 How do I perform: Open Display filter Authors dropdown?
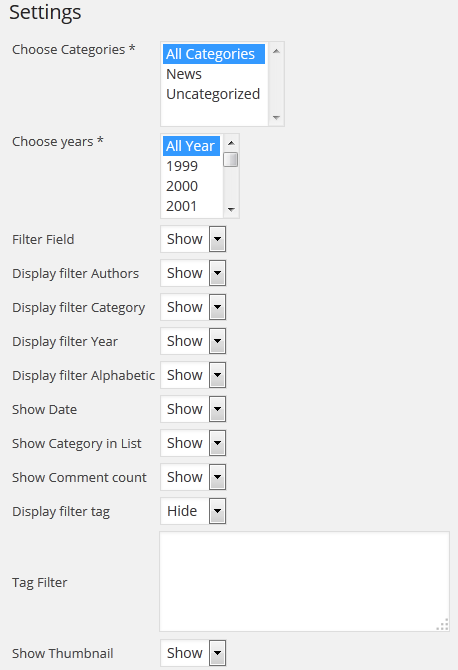click(x=193, y=273)
